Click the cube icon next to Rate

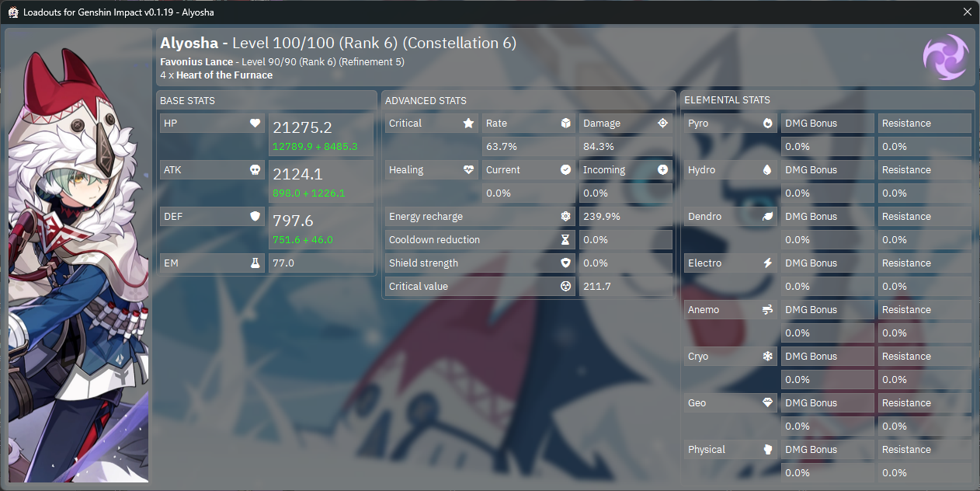tap(565, 124)
